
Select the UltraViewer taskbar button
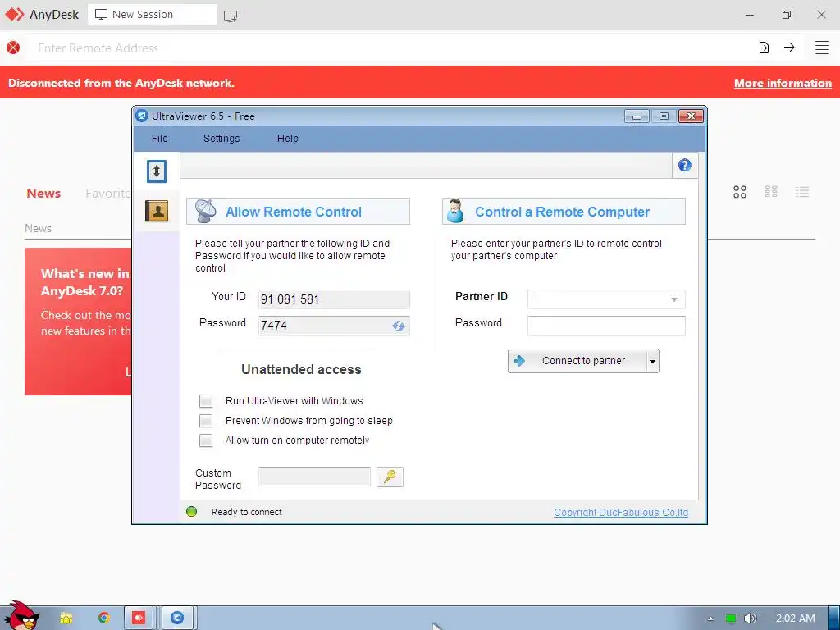(177, 619)
